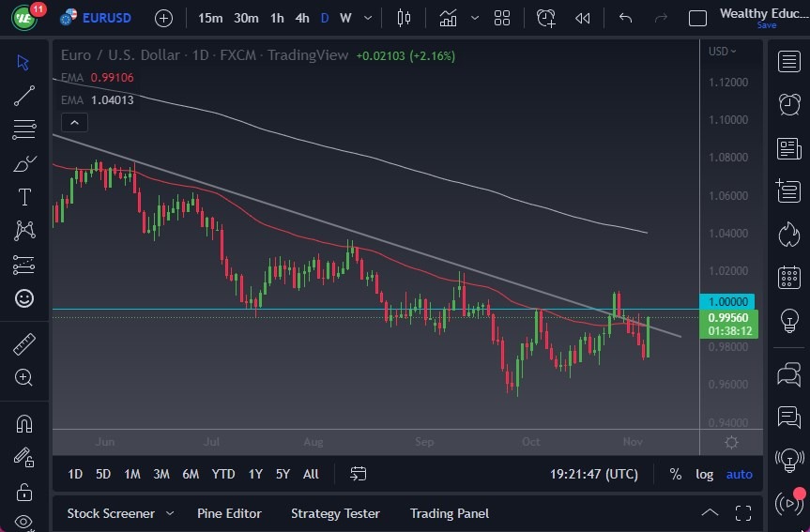
Task: Click the bar replay rewind icon
Action: coord(583,18)
